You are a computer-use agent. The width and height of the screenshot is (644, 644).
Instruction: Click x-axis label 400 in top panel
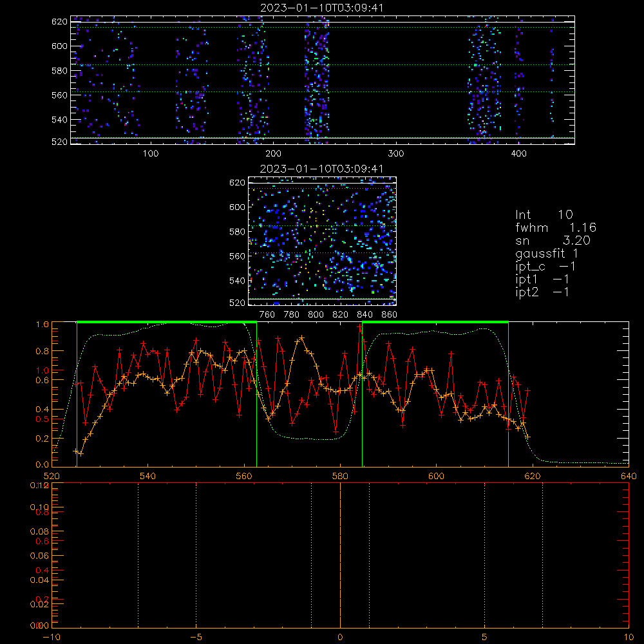pyautogui.click(x=518, y=154)
